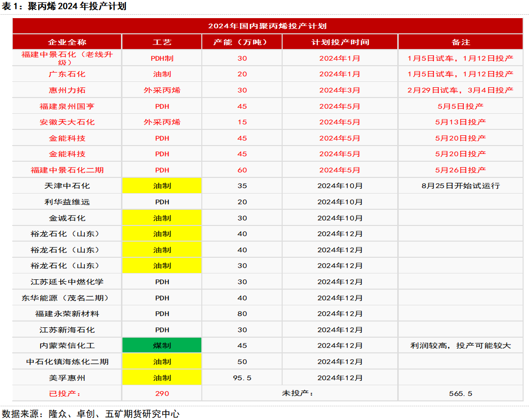This screenshot has width=529, height=420.
Task: Click the 福建永荣新材料 company cell
Action: pos(67,314)
